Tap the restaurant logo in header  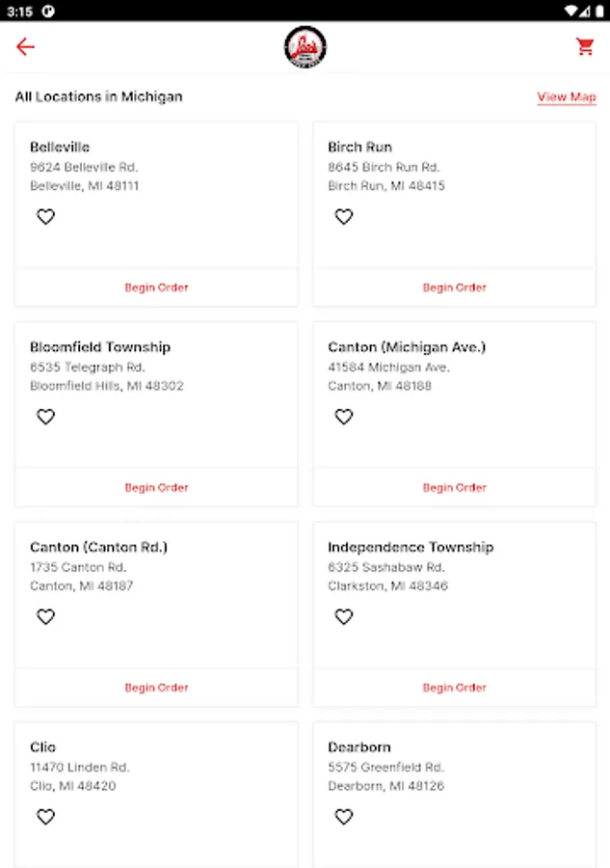point(305,46)
